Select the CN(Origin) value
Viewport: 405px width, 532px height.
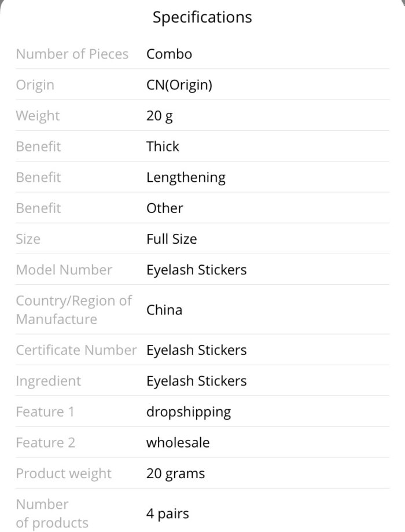[179, 85]
